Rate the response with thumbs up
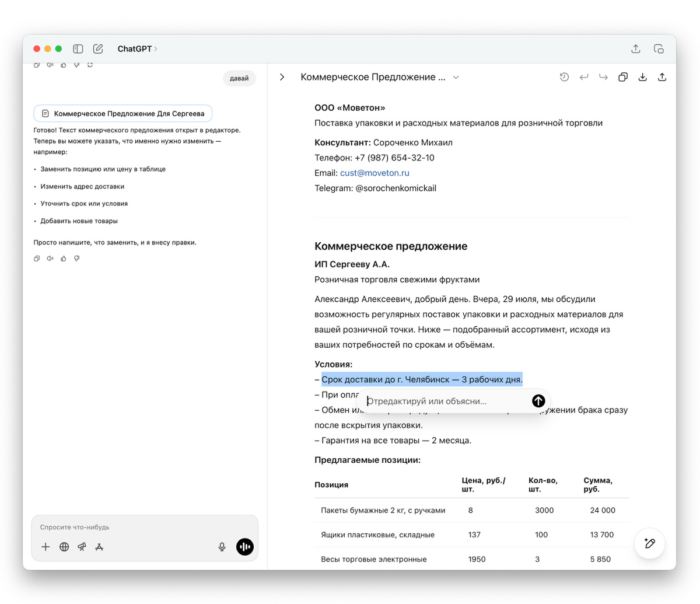The width and height of the screenshot is (700, 604). click(63, 258)
